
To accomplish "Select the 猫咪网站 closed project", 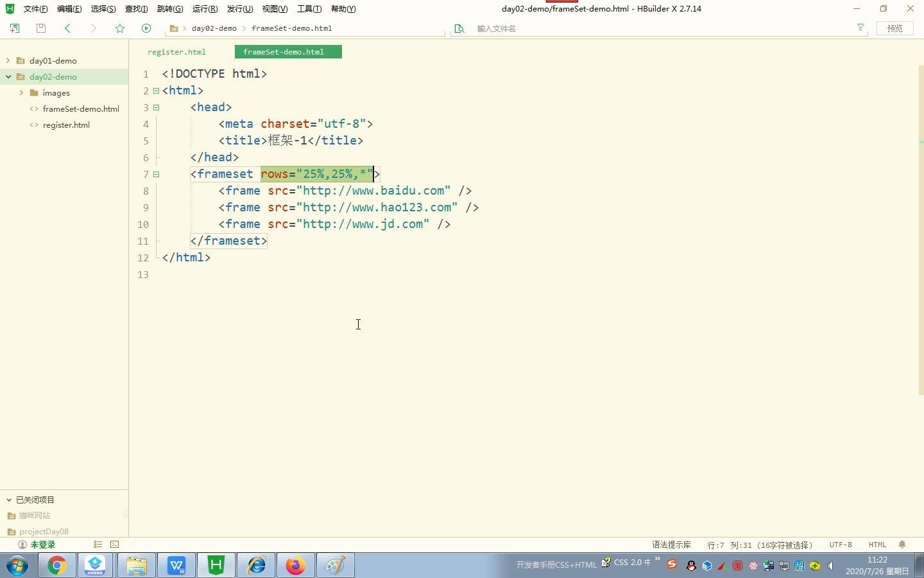I will pyautogui.click(x=35, y=515).
